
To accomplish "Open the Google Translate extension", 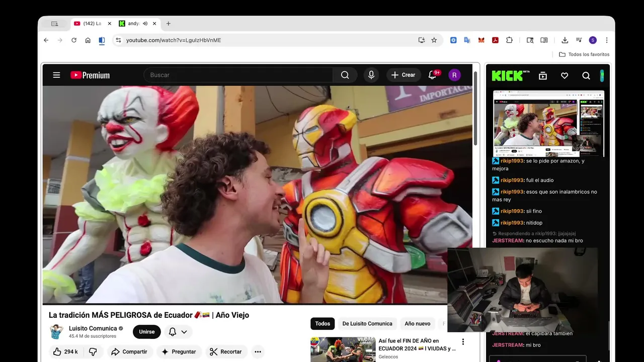I will tap(467, 40).
